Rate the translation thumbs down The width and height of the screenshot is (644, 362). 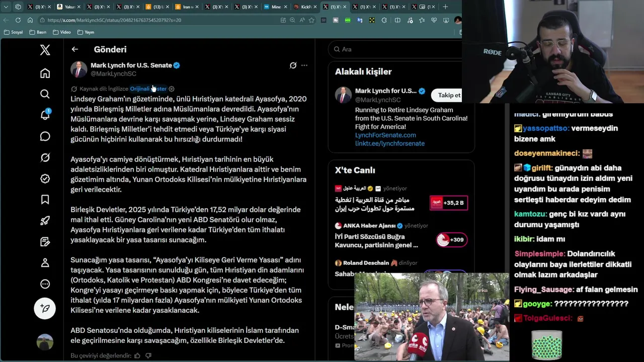point(148,355)
